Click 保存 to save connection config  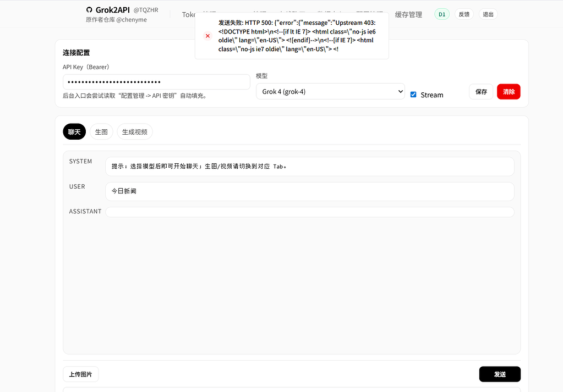pyautogui.click(x=481, y=92)
